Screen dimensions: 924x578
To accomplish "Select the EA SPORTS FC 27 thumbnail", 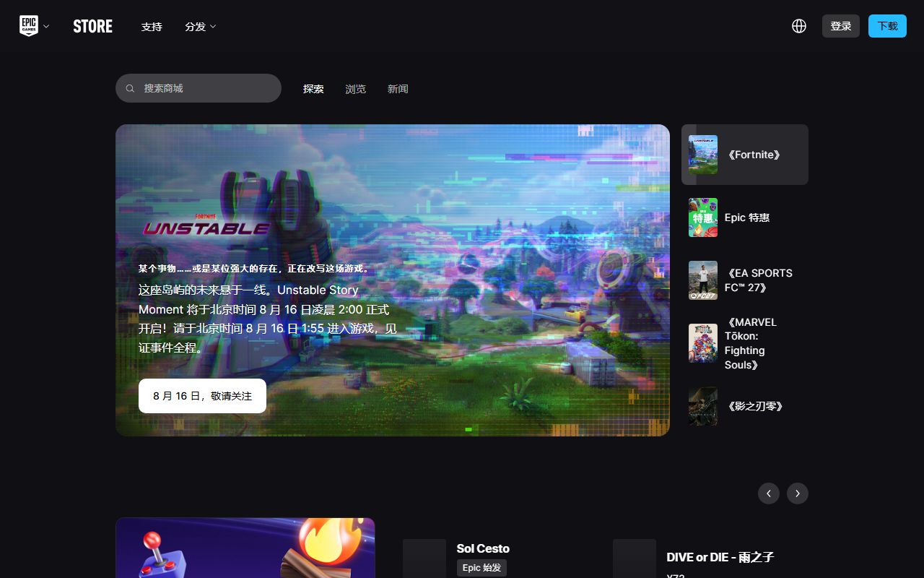I will click(703, 280).
